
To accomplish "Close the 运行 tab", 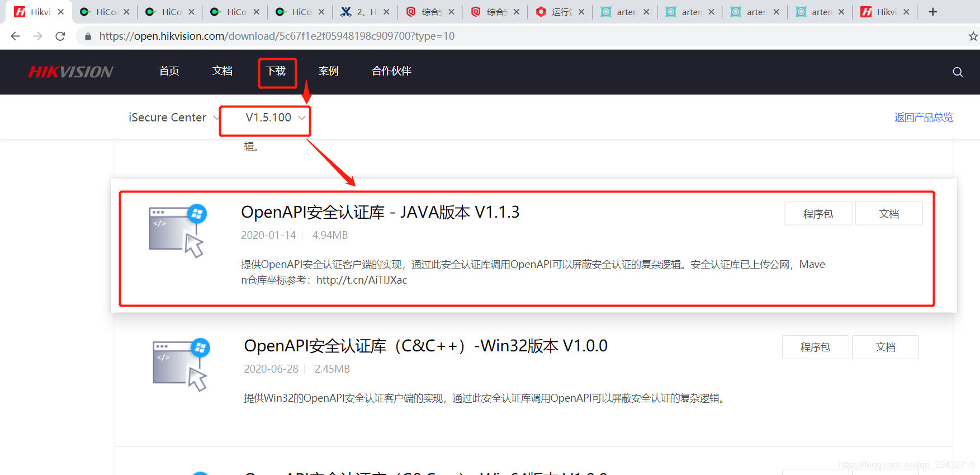I will click(x=581, y=12).
